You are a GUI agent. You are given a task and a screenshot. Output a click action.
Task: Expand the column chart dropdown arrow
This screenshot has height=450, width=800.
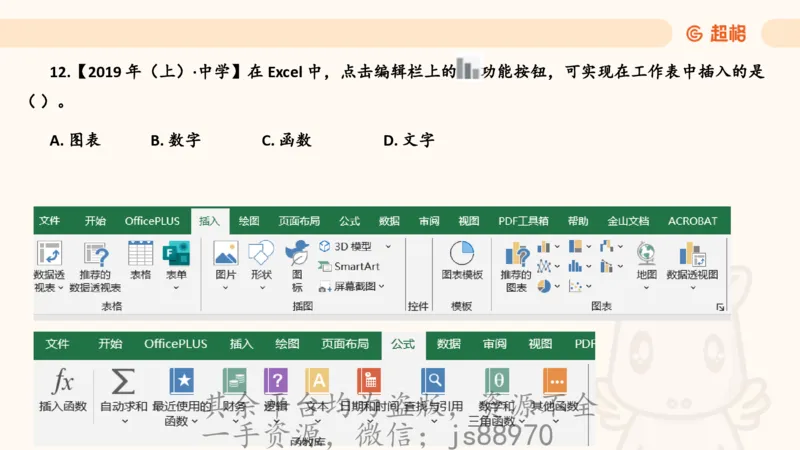point(557,247)
